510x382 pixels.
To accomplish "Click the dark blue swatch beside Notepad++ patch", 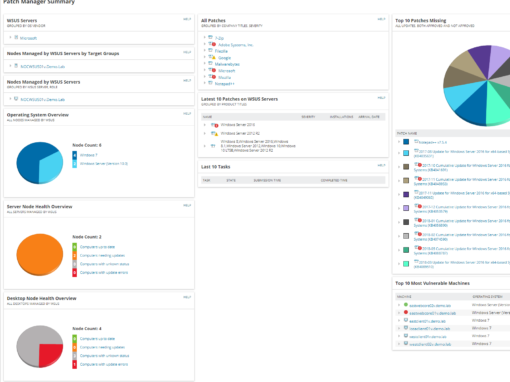I will (x=406, y=142).
